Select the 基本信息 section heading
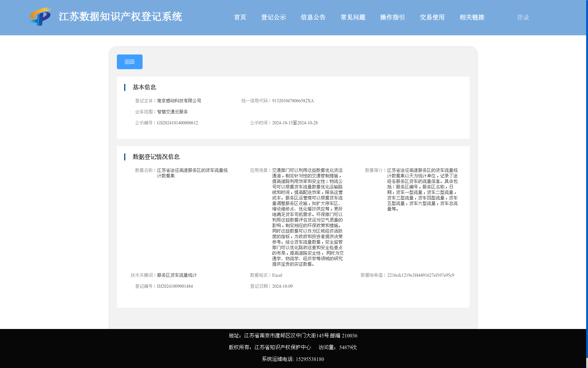This screenshot has width=588, height=368. point(144,87)
